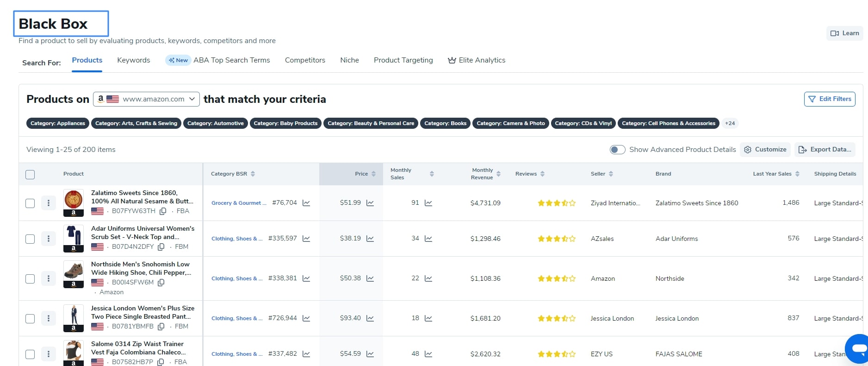
Task: Click the Edit Filters button
Action: tap(830, 99)
